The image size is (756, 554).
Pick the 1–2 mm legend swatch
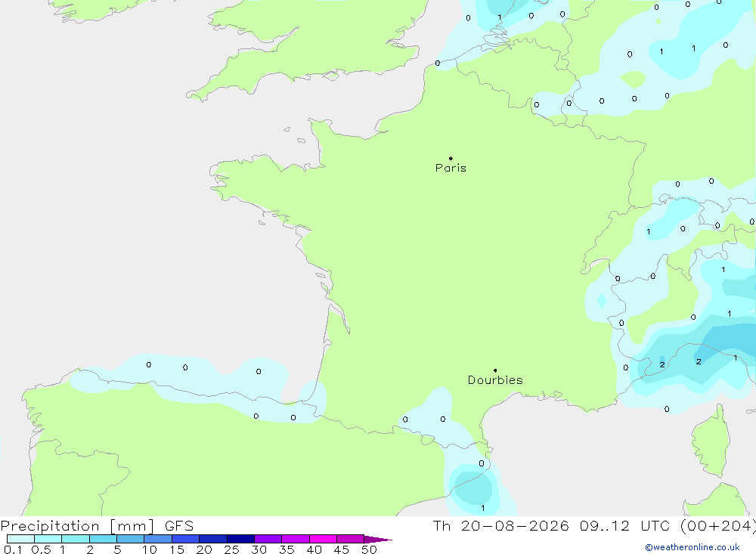point(76,539)
